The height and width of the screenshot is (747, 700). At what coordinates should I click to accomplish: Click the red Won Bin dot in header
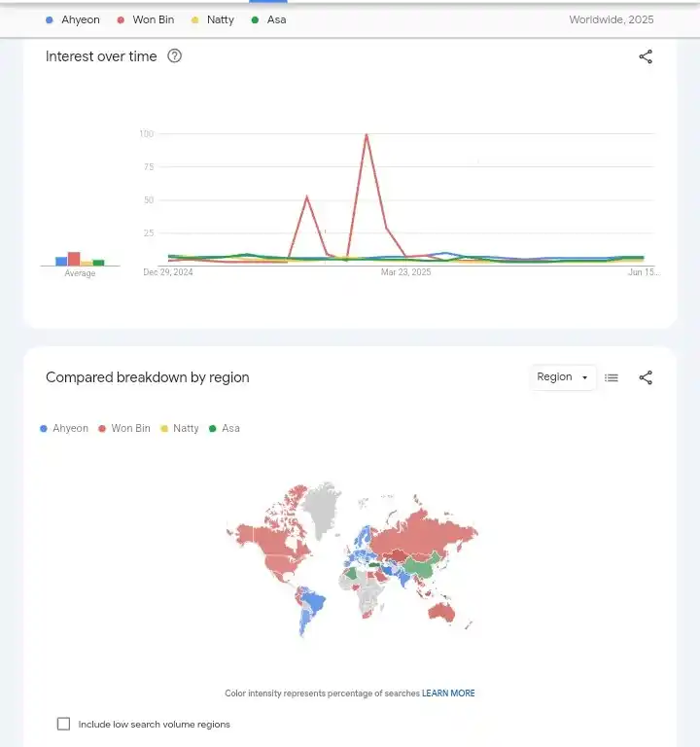pos(121,19)
